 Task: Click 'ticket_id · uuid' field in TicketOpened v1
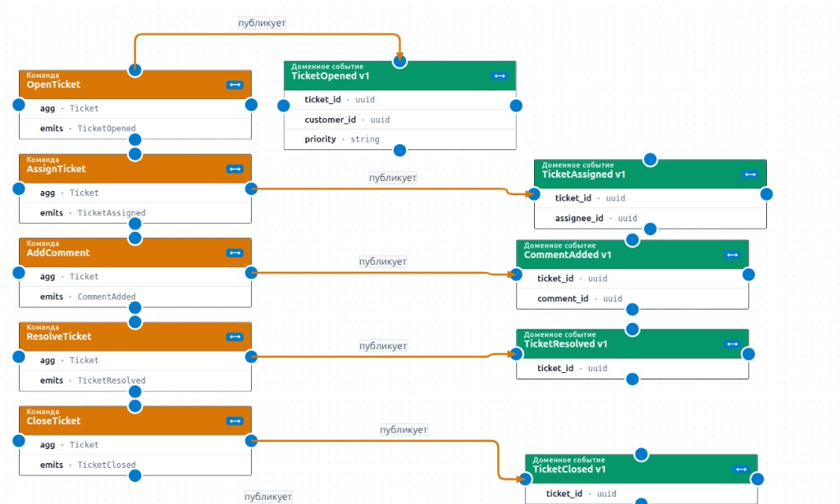coord(399,99)
